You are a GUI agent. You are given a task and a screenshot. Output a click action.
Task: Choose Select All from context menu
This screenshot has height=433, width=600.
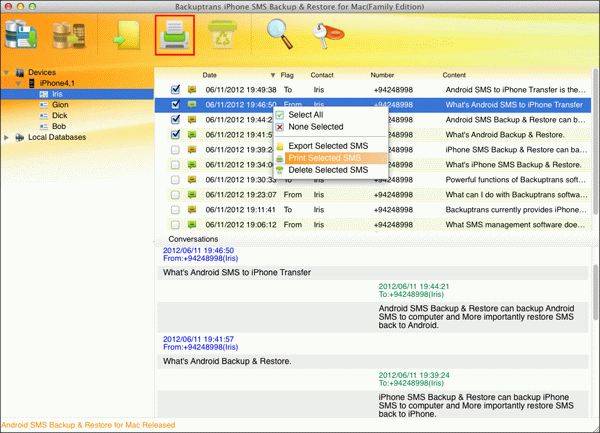click(331, 115)
